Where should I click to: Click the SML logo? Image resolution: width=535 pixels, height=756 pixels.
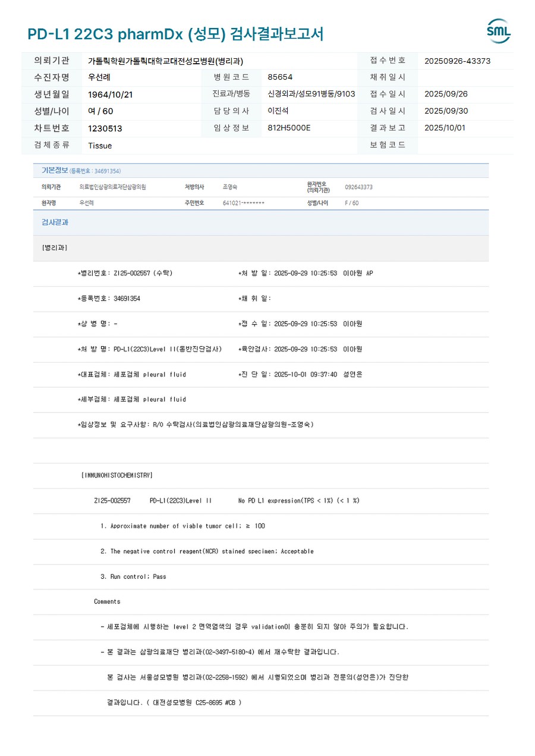pos(499,31)
